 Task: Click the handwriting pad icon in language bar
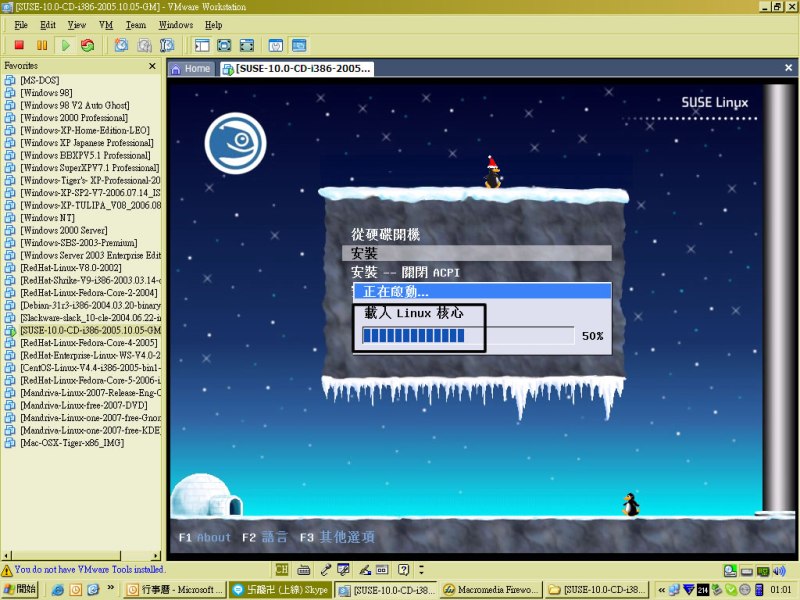coord(365,569)
